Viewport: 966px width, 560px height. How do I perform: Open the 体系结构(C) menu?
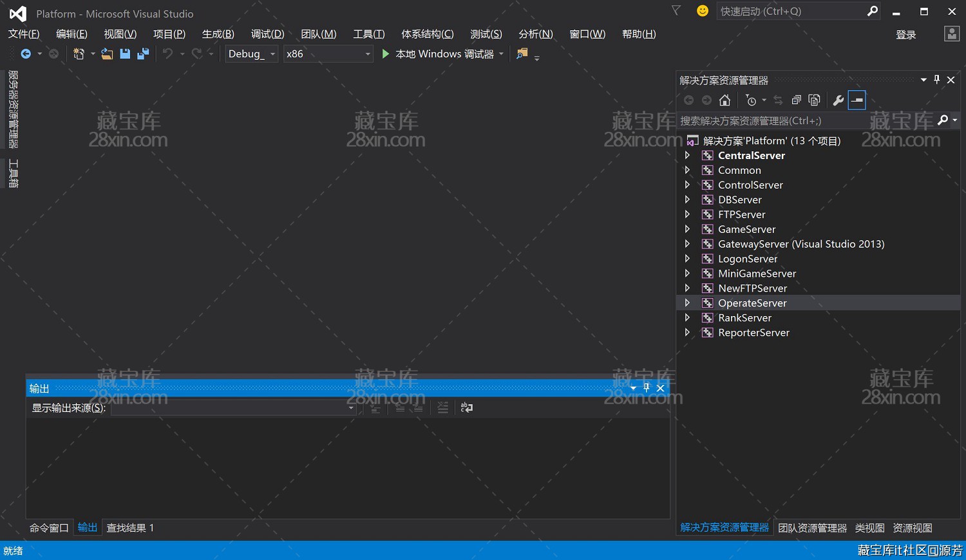(427, 34)
